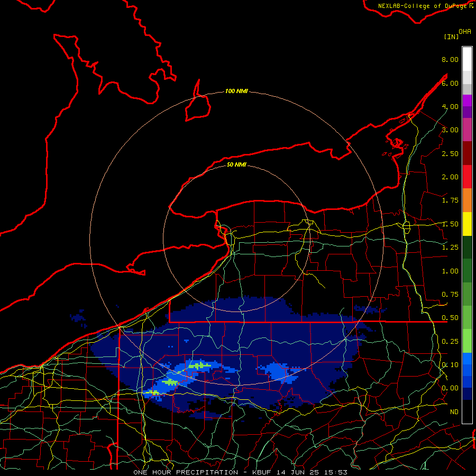Click the 2.50 legend value
The image size is (476, 476).
click(450, 153)
